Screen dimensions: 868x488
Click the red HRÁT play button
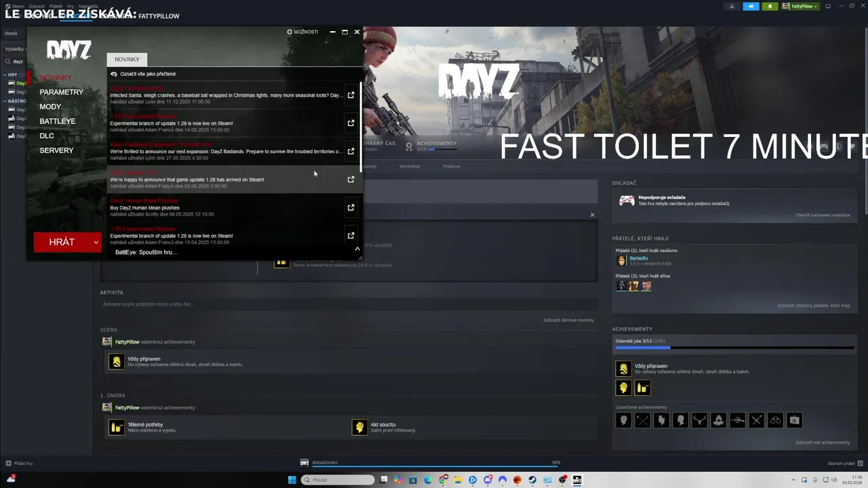click(x=62, y=242)
